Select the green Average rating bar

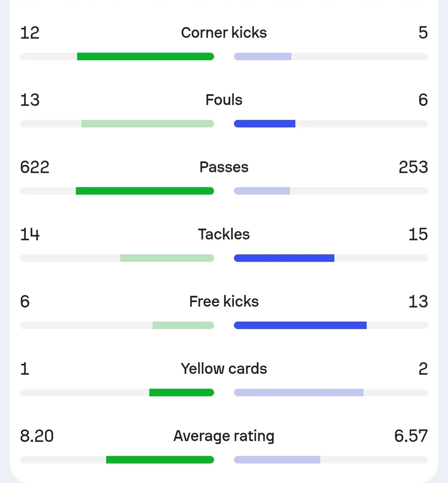[x=160, y=460]
